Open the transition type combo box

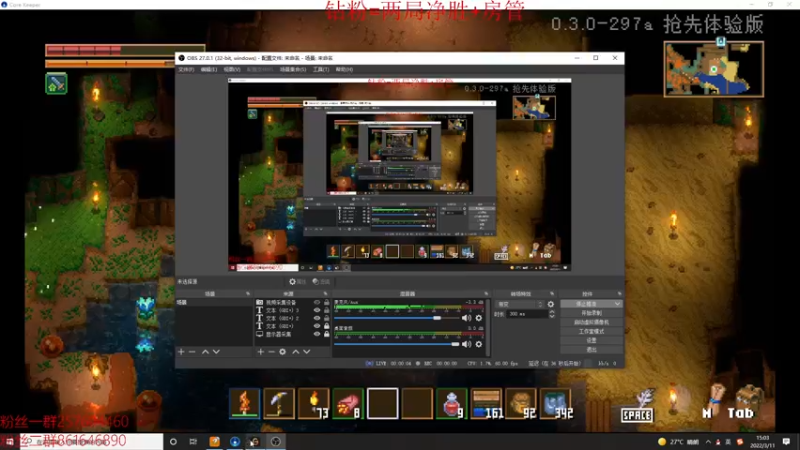pyautogui.click(x=519, y=304)
